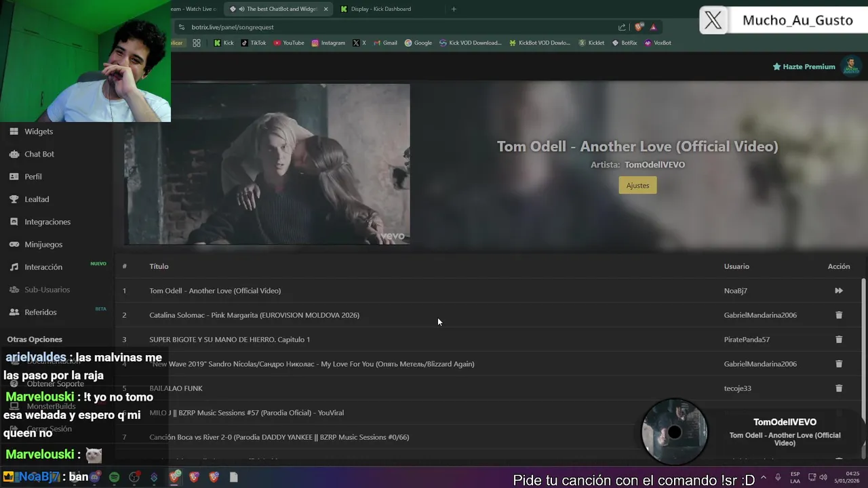
Task: Click the 'Canción Boca vs River 2-0' title
Action: pyautogui.click(x=279, y=437)
